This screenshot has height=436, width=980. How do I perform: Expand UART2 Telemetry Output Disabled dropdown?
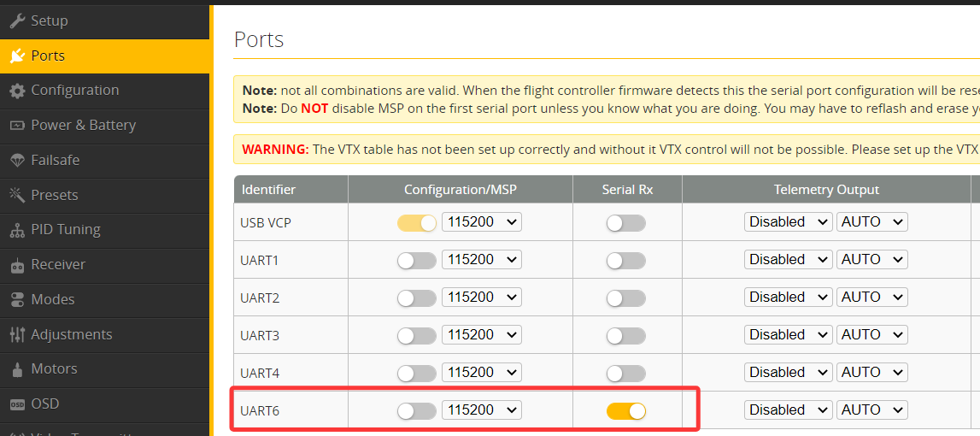coord(788,298)
